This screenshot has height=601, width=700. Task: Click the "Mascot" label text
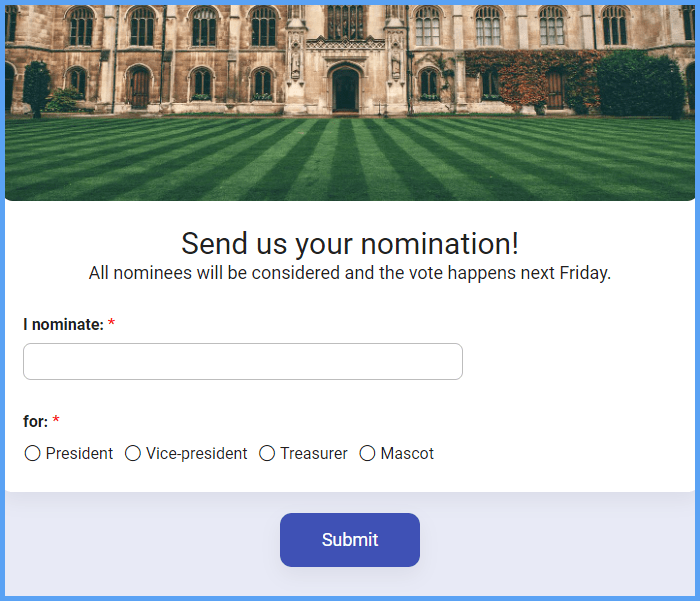pos(407,454)
